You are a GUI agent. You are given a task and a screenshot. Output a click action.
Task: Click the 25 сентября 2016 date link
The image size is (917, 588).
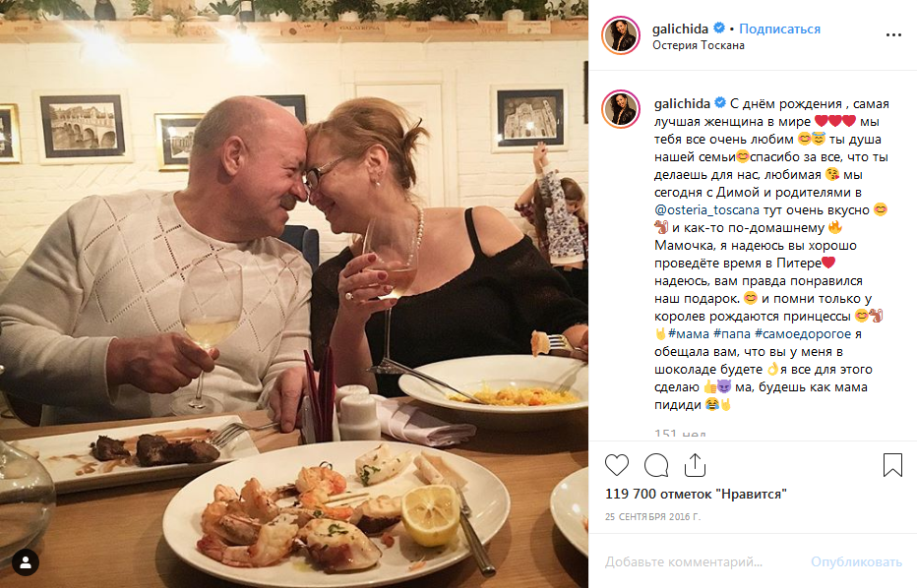tap(652, 516)
